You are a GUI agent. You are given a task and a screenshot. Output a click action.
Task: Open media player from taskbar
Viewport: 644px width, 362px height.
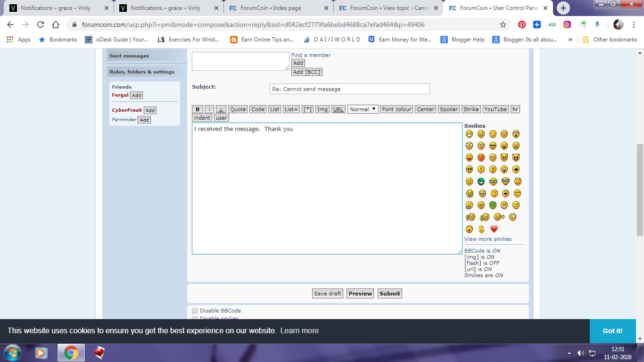tap(41, 353)
